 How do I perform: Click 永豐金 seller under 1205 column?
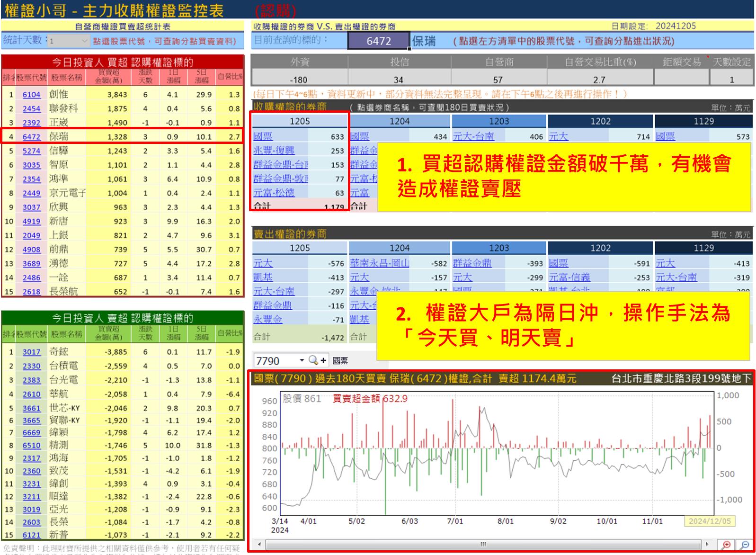click(x=267, y=320)
